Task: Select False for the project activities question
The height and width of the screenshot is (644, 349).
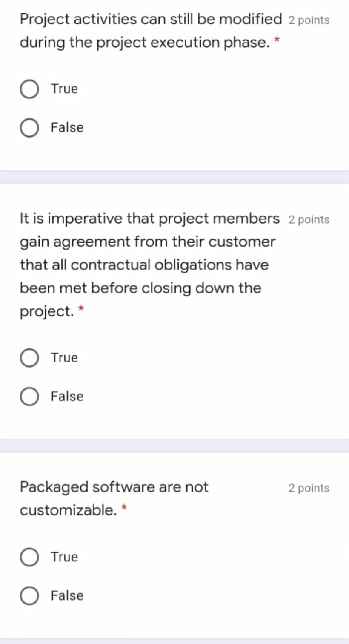Action: tap(29, 127)
